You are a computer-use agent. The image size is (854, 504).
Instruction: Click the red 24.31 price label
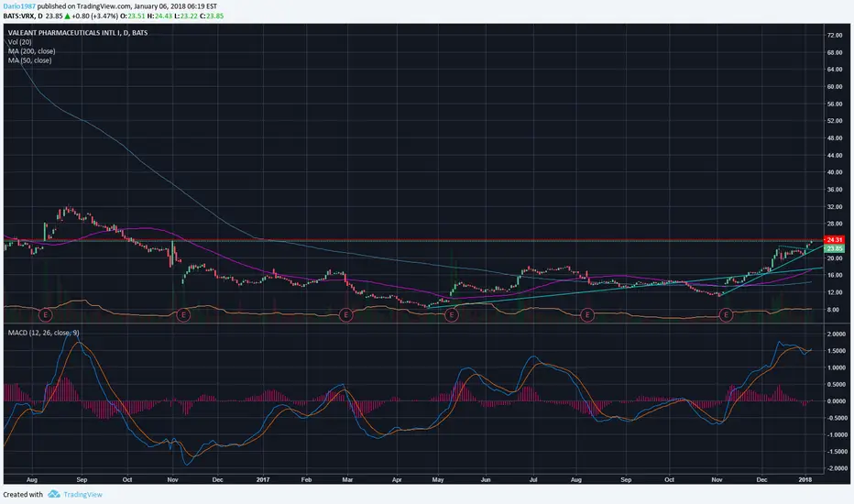834,240
